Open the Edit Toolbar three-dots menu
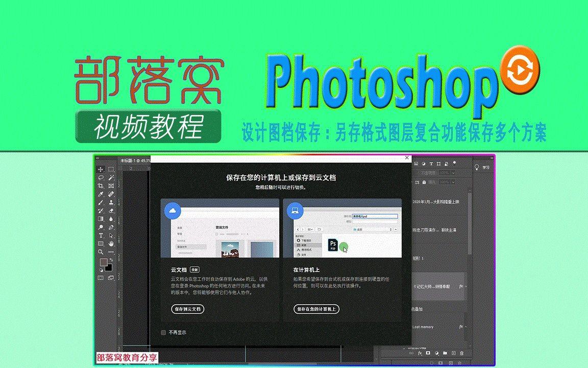 pos(111,252)
